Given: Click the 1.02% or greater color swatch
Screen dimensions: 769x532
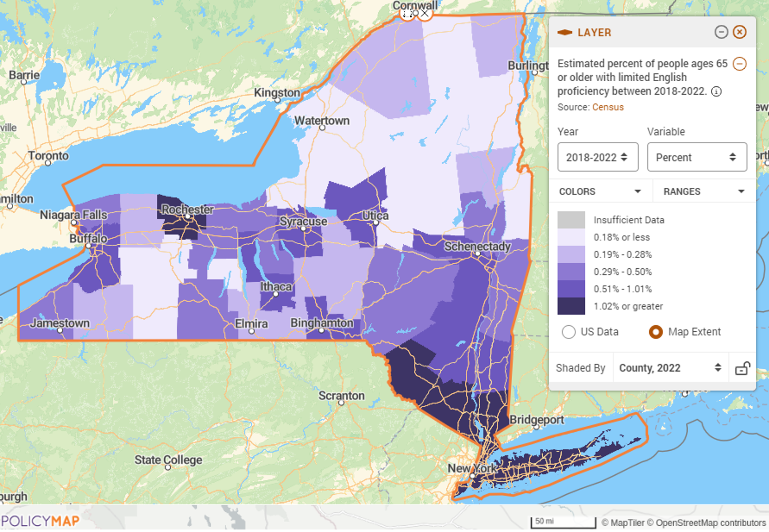Looking at the screenshot, I should (x=571, y=306).
